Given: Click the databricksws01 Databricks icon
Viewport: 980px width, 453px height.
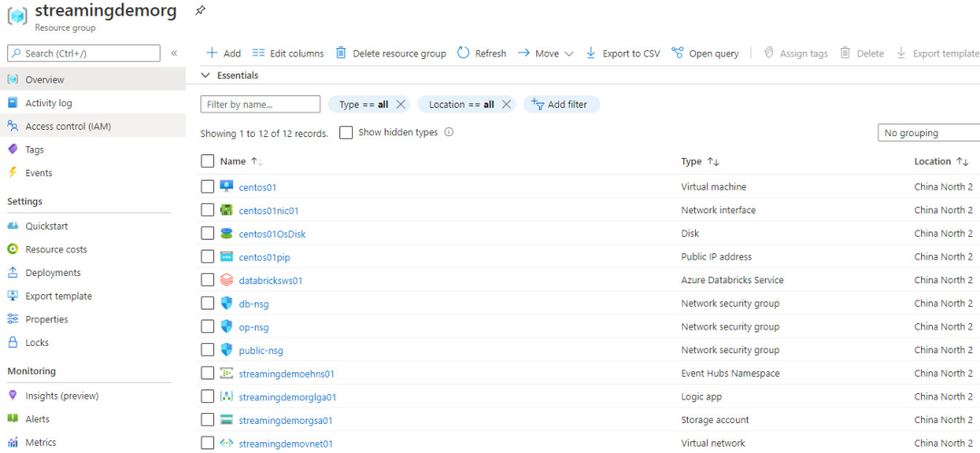Looking at the screenshot, I should (x=226, y=281).
